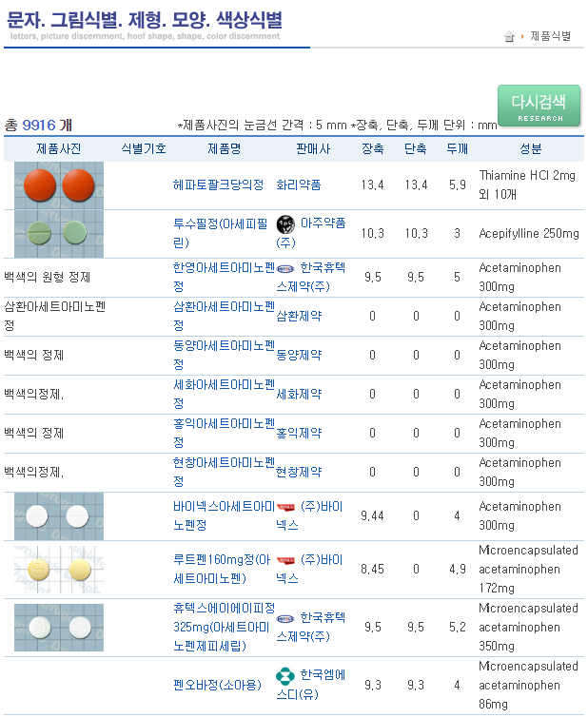Click the 아주약품 company logo icon
Viewport: 588px width, 718px height.
click(286, 223)
